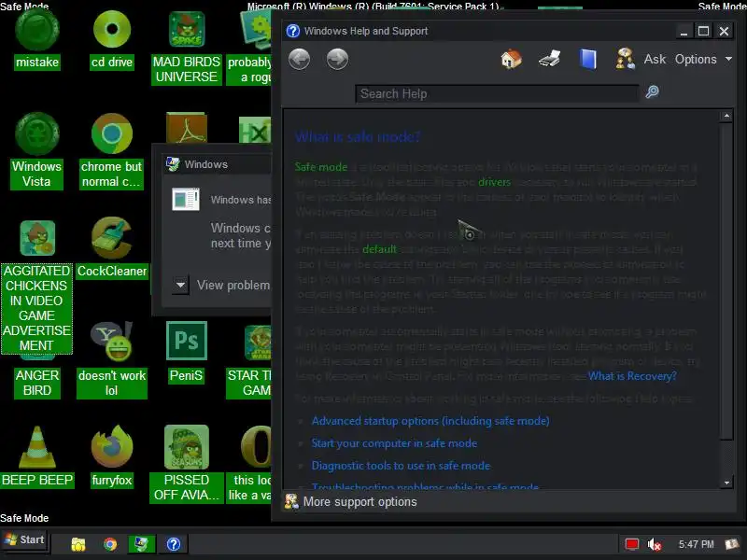Open the drivers glossary link
This screenshot has height=560, width=747.
[494, 182]
